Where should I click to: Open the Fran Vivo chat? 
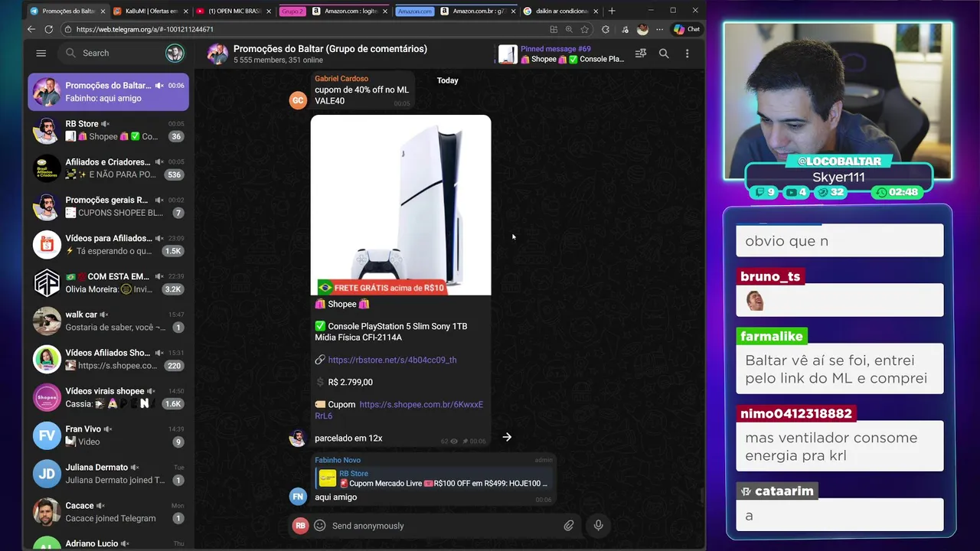pyautogui.click(x=109, y=435)
